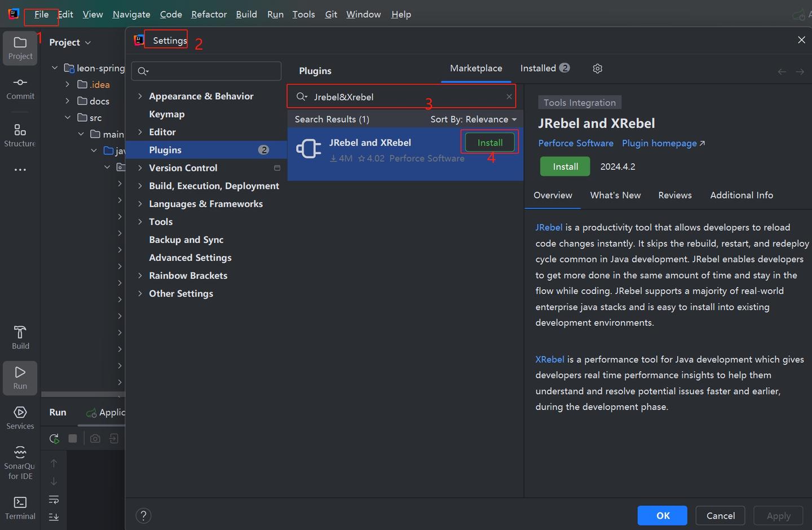Open the Terminal tool window

(x=20, y=508)
